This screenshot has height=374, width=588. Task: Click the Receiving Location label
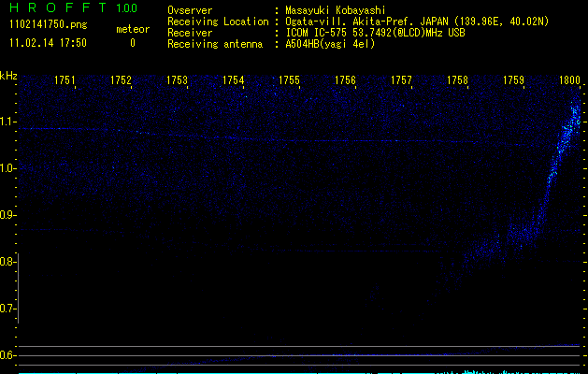pyautogui.click(x=218, y=22)
